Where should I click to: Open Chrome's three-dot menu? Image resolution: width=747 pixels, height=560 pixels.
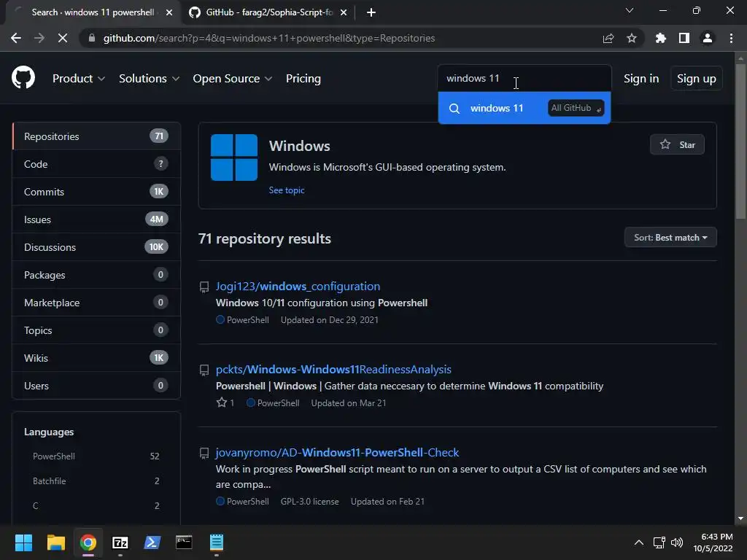pos(731,38)
